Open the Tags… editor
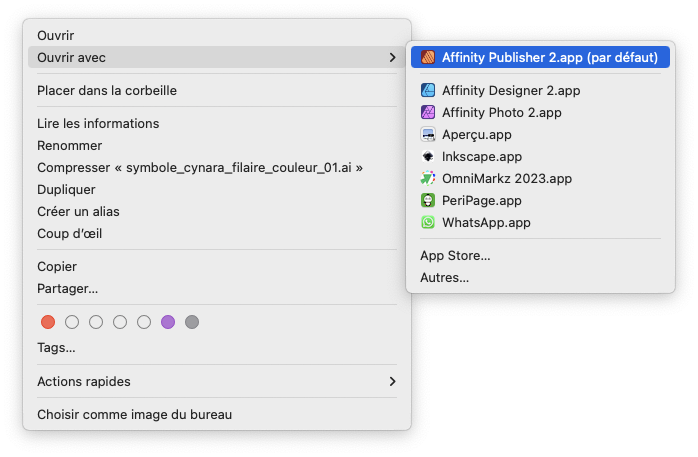The height and width of the screenshot is (457, 698). point(56,348)
